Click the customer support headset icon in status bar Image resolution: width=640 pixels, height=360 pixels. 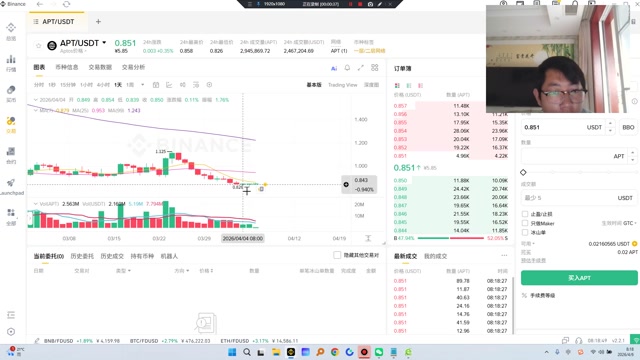coord(578,340)
